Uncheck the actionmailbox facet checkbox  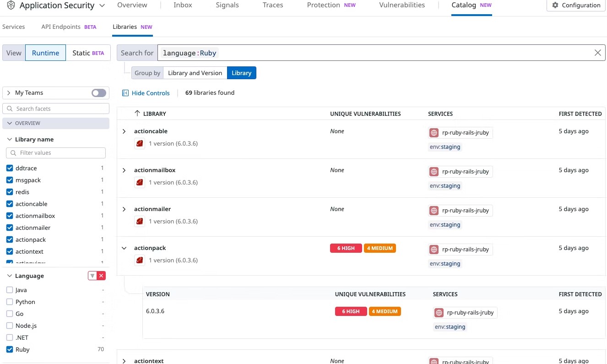[10, 216]
